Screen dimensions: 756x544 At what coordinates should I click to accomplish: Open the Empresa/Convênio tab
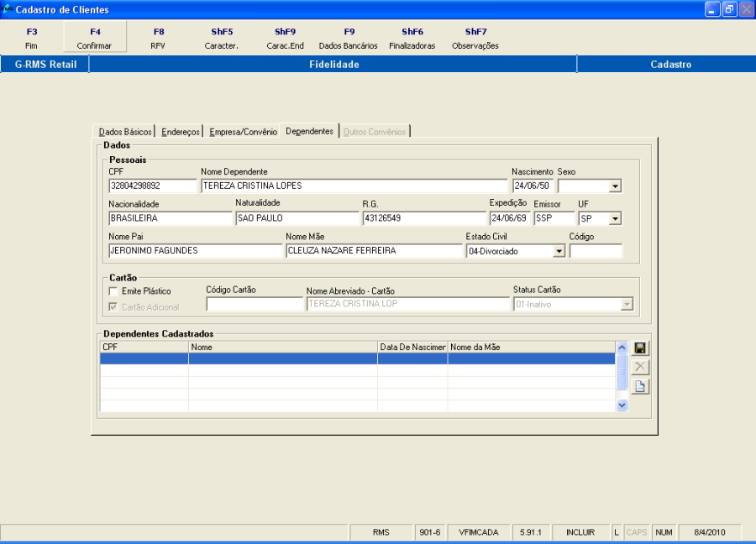point(243,132)
